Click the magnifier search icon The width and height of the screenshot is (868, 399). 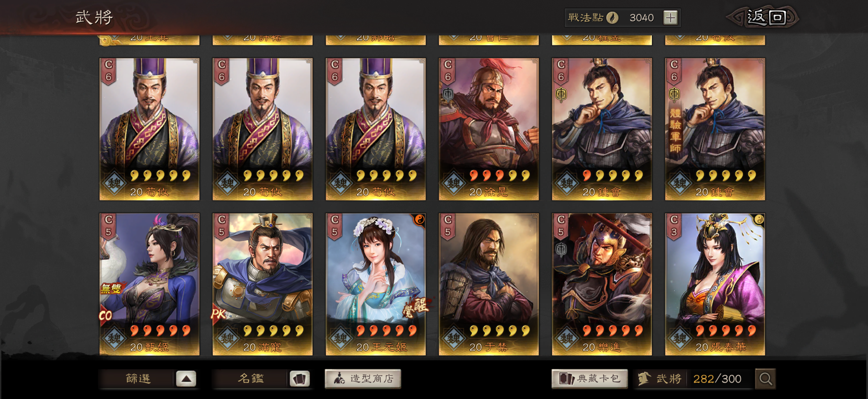coord(765,379)
